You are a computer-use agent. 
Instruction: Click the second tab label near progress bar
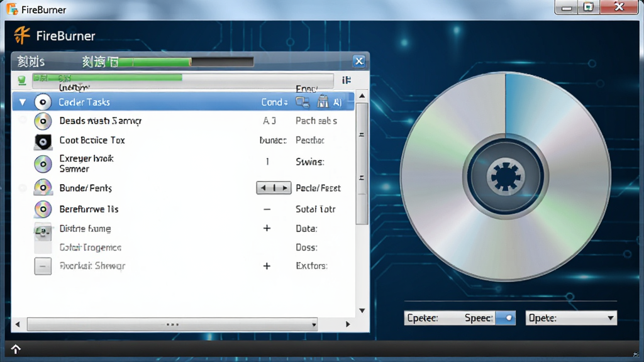coord(100,62)
